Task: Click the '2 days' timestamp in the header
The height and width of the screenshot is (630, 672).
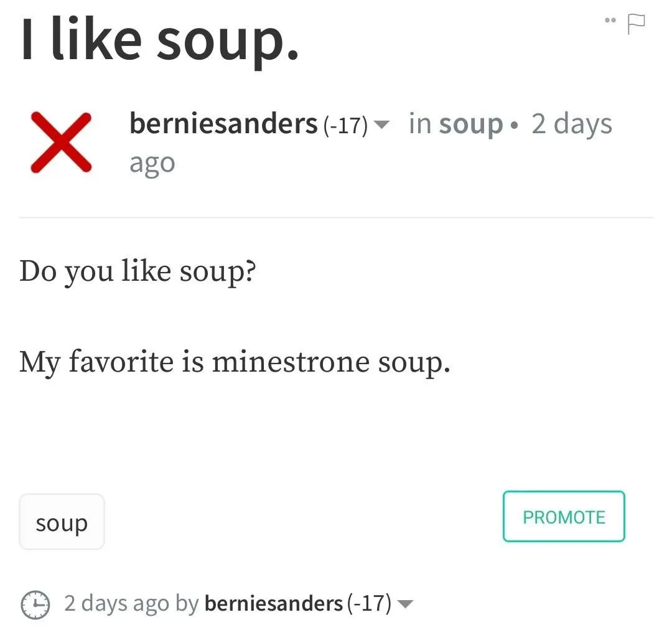Action: coord(572,125)
